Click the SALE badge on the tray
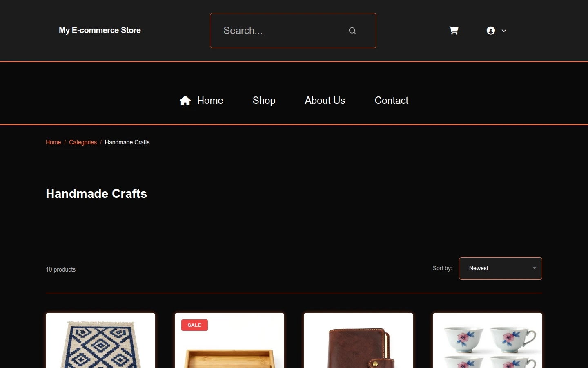The height and width of the screenshot is (368, 588). click(194, 325)
